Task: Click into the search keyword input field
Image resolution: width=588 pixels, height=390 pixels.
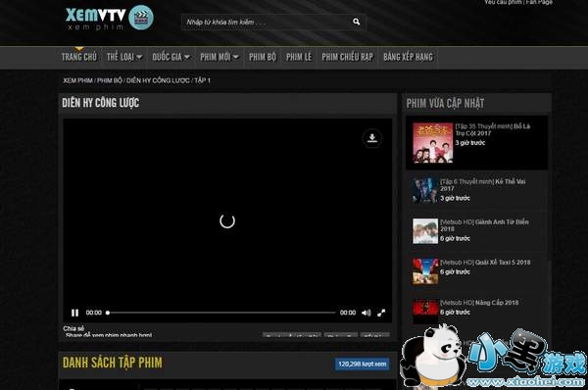Action: [267, 23]
